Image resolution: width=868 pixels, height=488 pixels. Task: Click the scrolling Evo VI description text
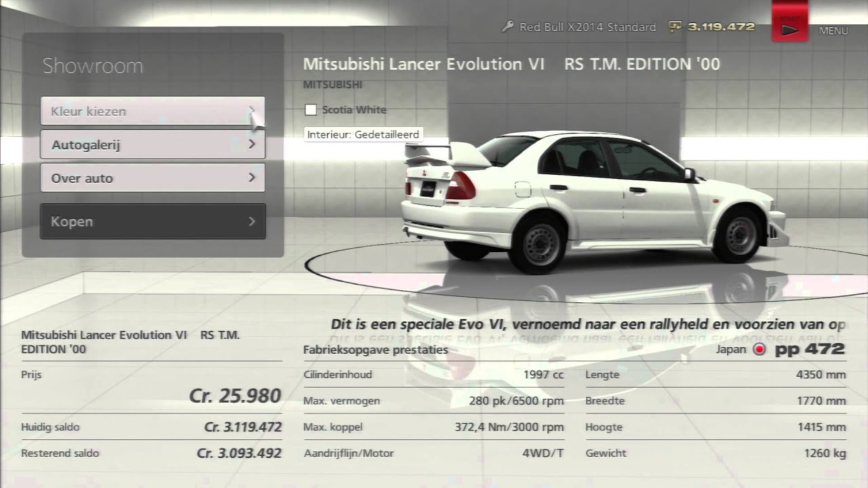pyautogui.click(x=587, y=325)
